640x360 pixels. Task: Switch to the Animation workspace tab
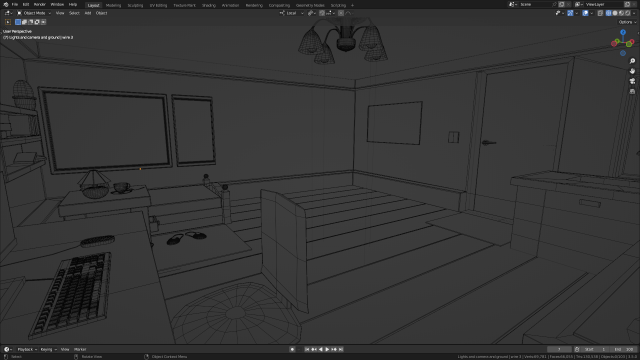point(231,5)
